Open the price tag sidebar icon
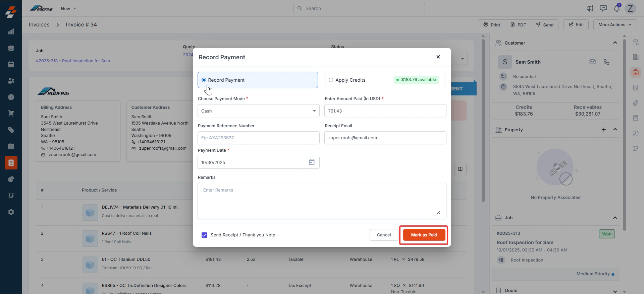644x294 pixels. pos(11,130)
